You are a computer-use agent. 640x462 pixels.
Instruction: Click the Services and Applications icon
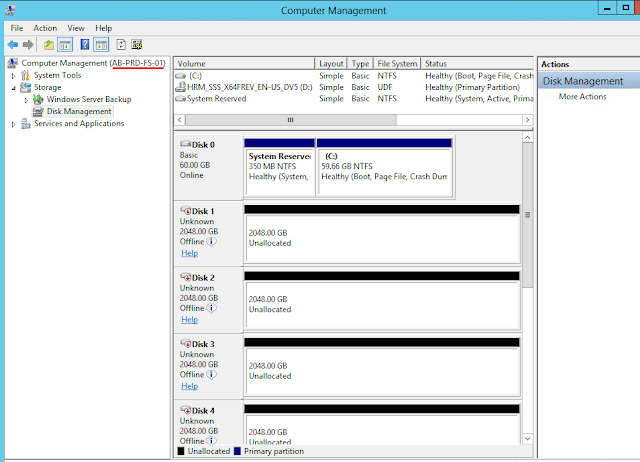[26, 123]
